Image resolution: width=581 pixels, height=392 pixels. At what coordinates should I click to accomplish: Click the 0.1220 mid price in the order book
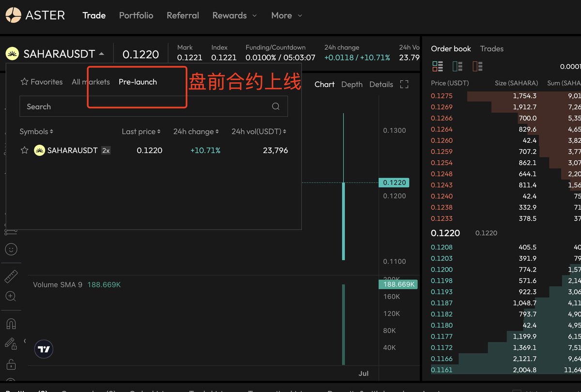[x=445, y=233]
